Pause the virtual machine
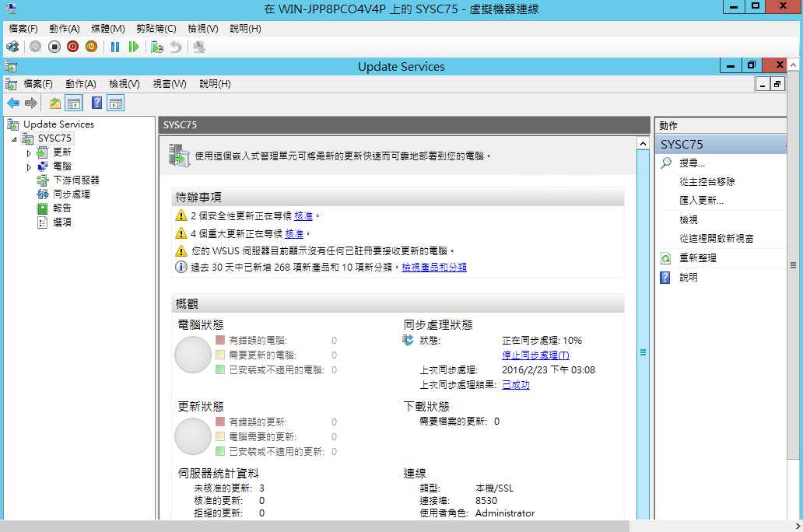 pyautogui.click(x=115, y=47)
